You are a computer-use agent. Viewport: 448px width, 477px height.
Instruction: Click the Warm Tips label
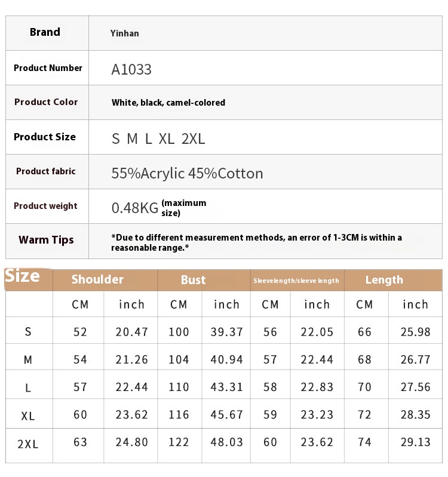tap(46, 240)
